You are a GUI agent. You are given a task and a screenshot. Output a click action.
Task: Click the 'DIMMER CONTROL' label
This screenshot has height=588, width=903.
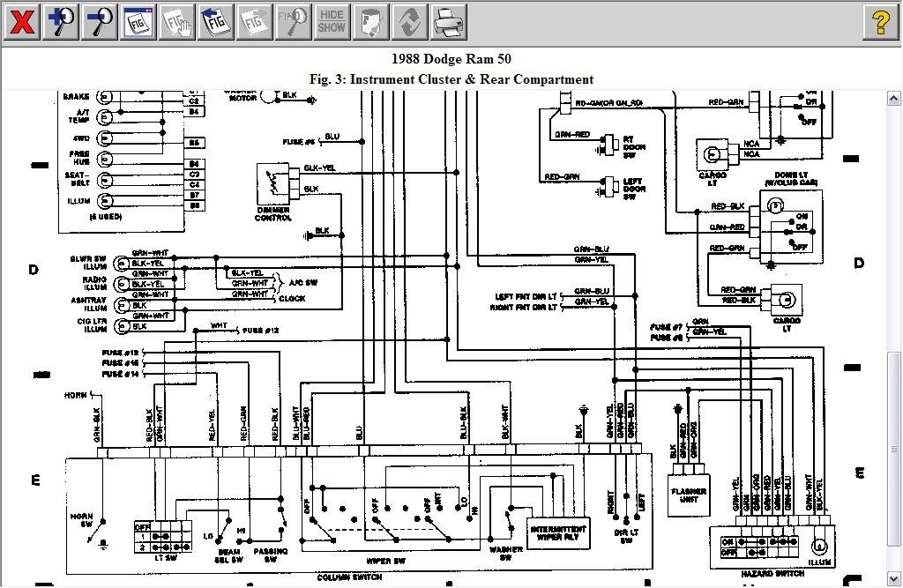(273, 214)
